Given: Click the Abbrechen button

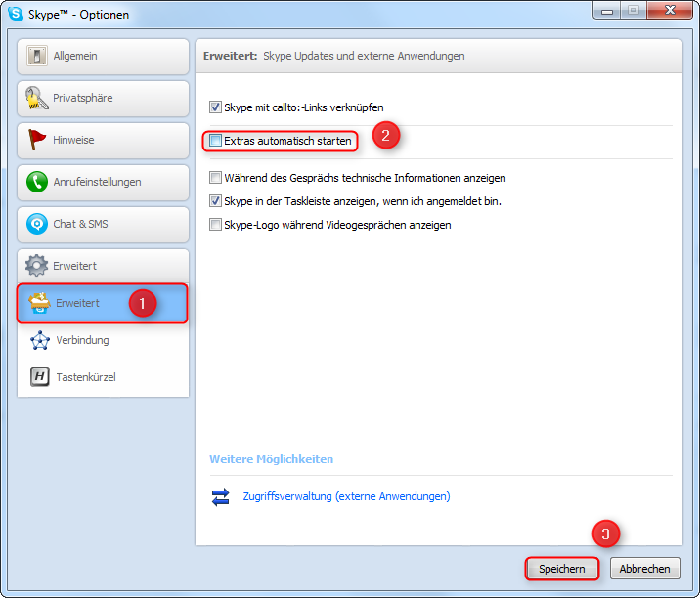Looking at the screenshot, I should click(x=644, y=569).
